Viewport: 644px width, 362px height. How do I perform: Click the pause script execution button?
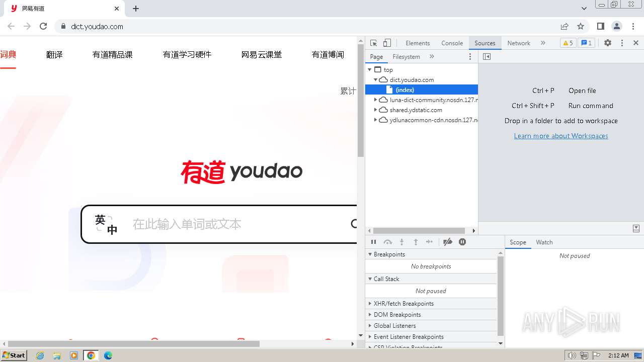pos(373,242)
